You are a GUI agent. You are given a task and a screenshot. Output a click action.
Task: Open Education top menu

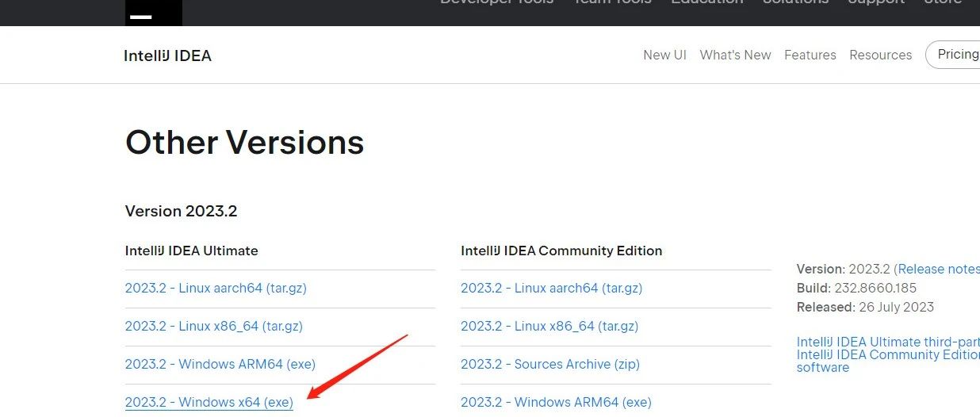707,2
